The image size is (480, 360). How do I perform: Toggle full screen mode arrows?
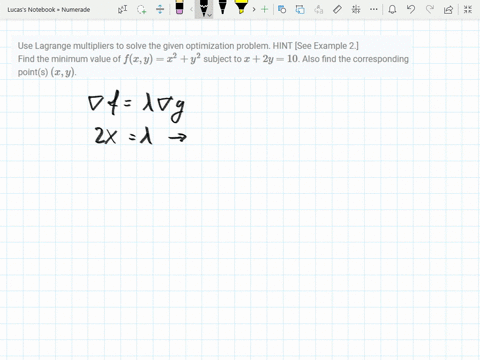(468, 9)
